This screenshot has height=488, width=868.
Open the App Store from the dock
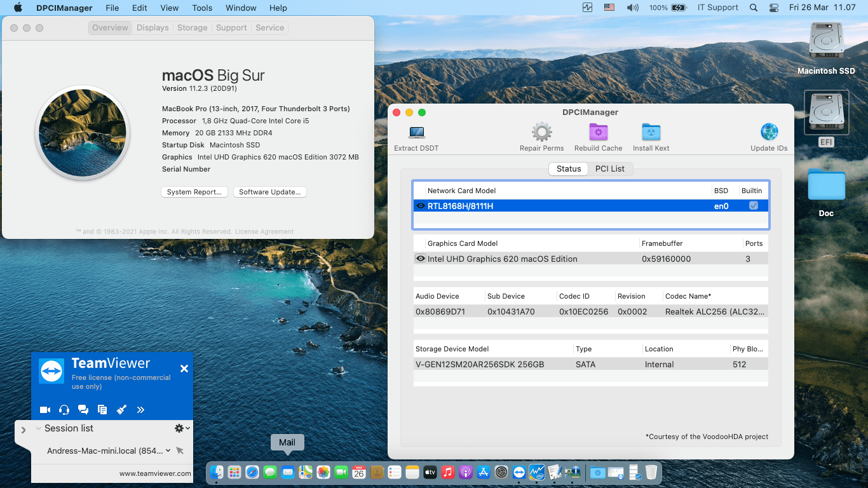click(x=484, y=472)
